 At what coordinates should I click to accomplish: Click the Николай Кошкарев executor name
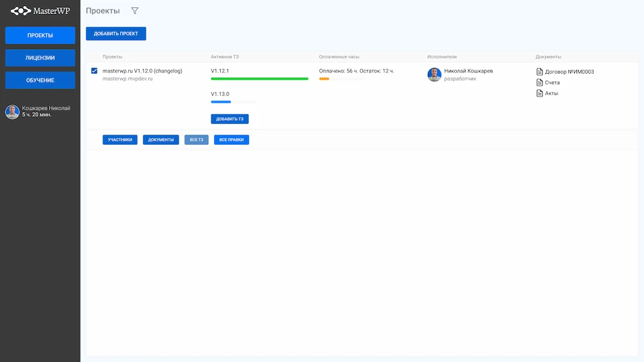[468, 71]
